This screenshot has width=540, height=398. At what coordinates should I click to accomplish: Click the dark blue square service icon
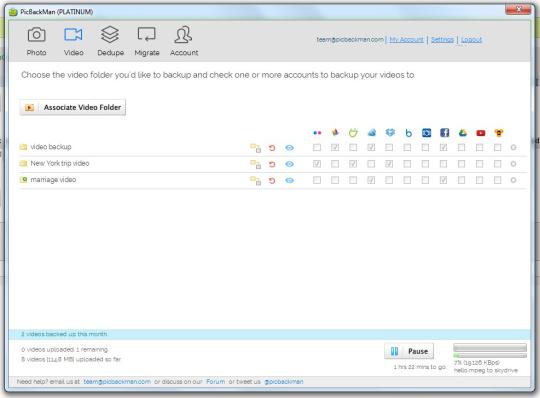tap(426, 133)
